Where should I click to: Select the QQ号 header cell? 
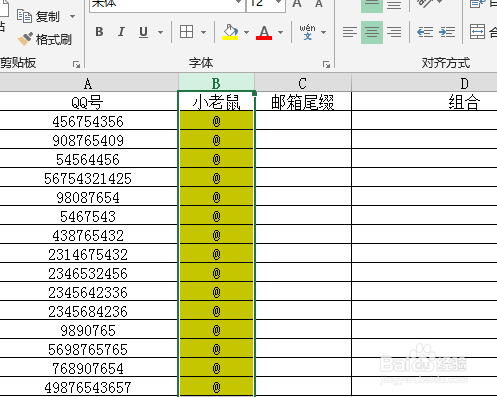[88, 102]
